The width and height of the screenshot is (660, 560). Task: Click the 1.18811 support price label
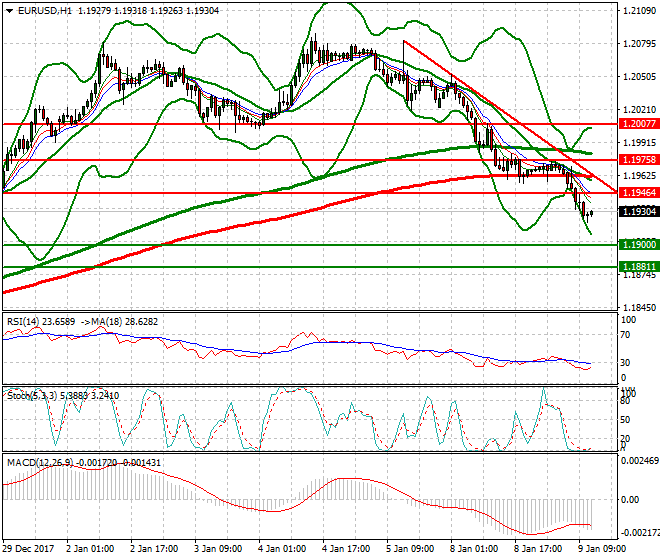(x=636, y=267)
